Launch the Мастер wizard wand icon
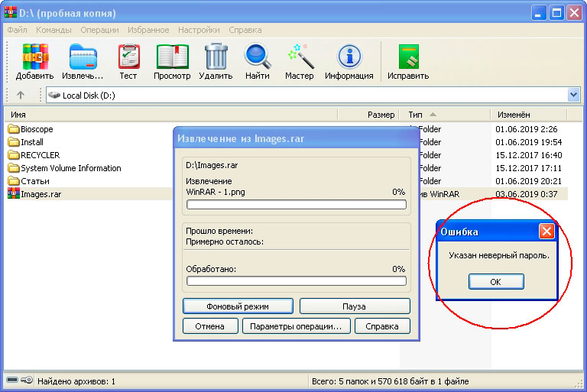587x392 pixels. tap(300, 57)
